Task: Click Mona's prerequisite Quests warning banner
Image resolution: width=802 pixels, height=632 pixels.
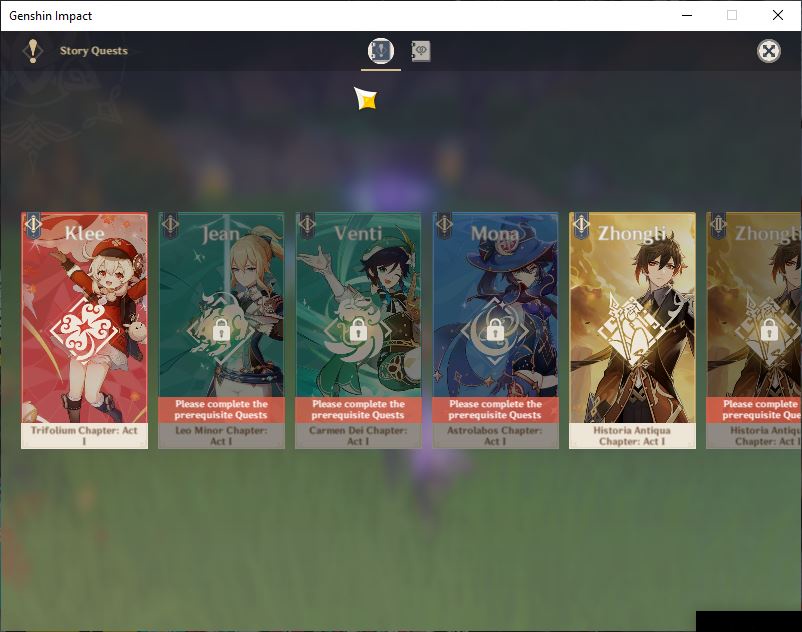Action: pos(495,410)
